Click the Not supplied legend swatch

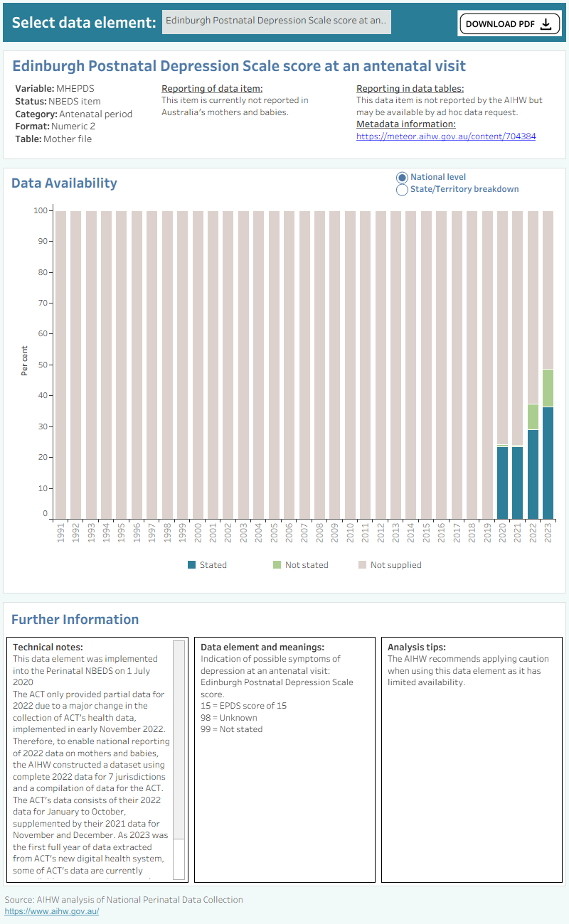pos(362,565)
